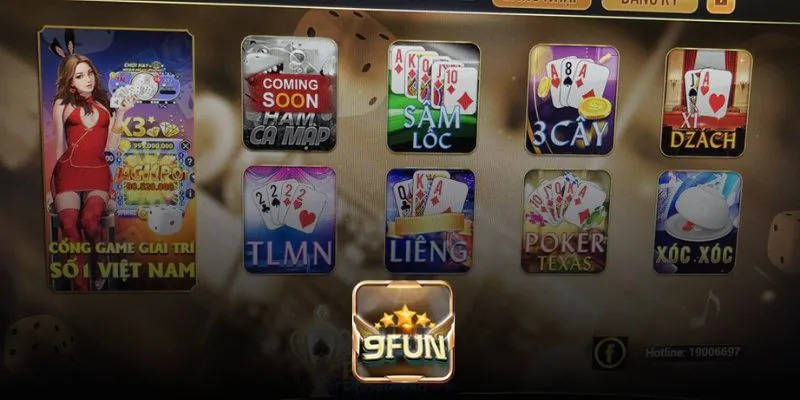Click the 9FUN logo emblem
This screenshot has height=400, width=800.
(x=403, y=332)
